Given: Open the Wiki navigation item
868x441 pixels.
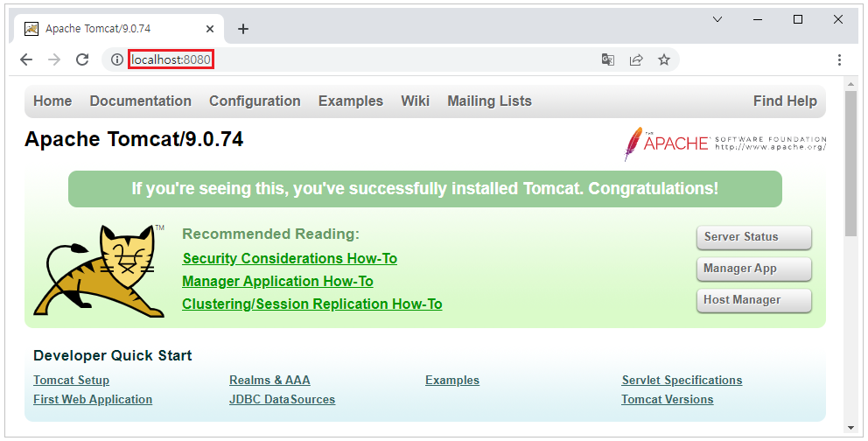Looking at the screenshot, I should [415, 101].
